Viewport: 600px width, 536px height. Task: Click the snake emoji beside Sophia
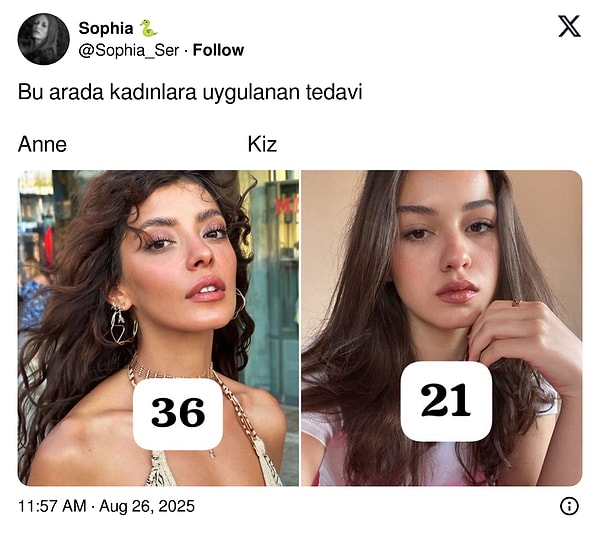148,28
